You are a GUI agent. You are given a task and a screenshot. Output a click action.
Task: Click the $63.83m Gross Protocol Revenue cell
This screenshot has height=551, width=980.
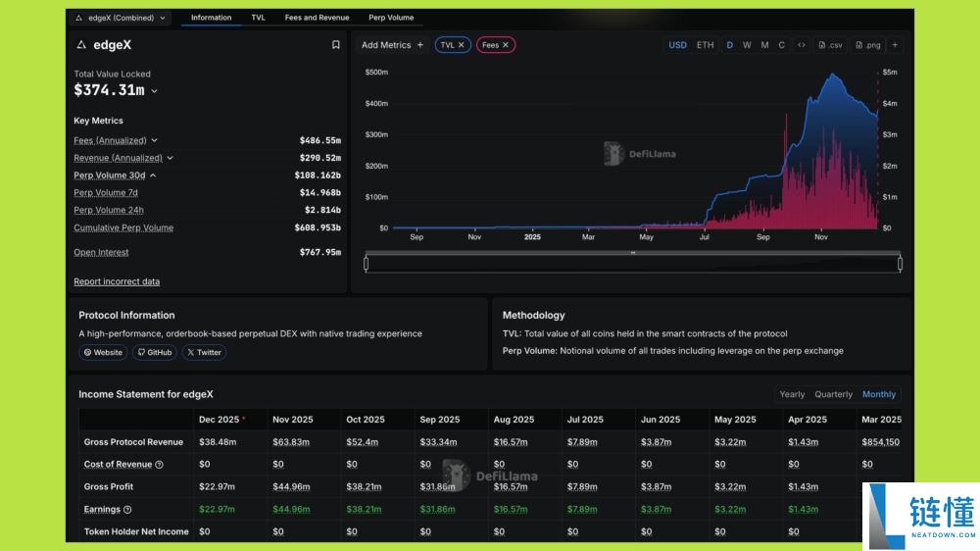click(291, 442)
